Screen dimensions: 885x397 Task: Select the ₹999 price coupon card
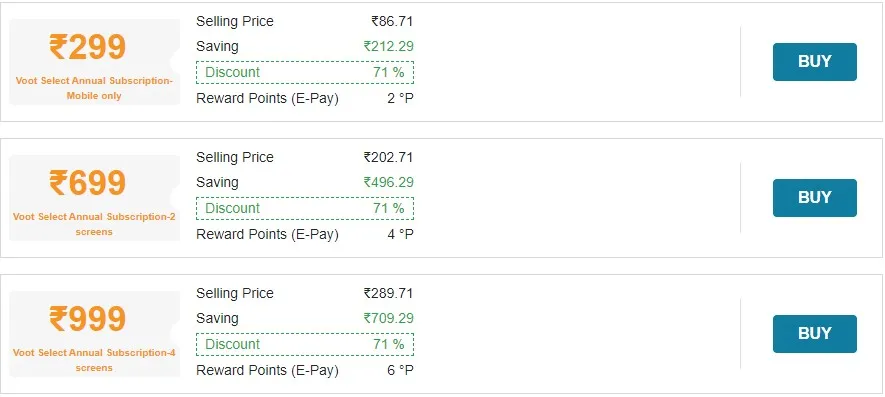pyautogui.click(x=94, y=334)
